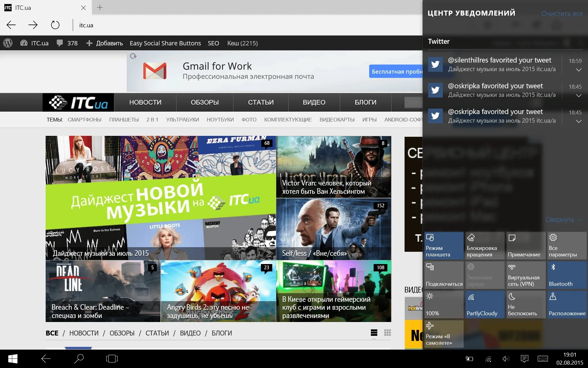Select the УЛЬТРАБУКИ topic link
Image resolution: width=588 pixels, height=368 pixels.
pyautogui.click(x=183, y=120)
